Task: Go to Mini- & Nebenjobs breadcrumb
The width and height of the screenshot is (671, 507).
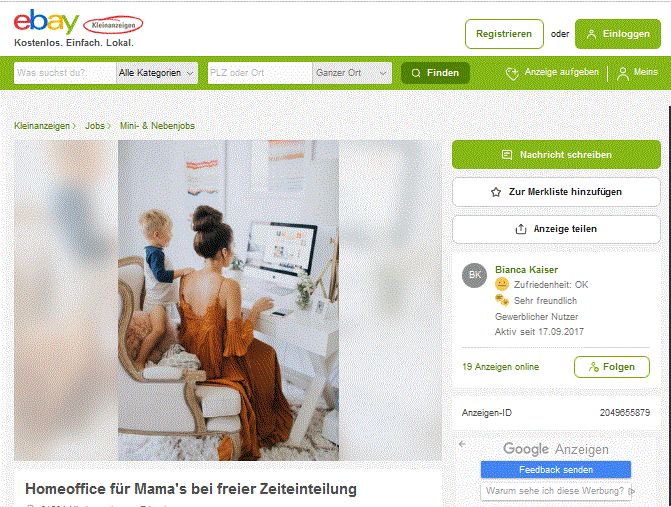Action: pyautogui.click(x=157, y=126)
